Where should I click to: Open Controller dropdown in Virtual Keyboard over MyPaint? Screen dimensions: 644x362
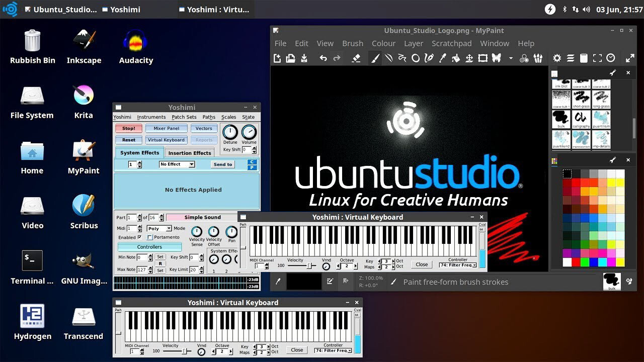(x=458, y=265)
